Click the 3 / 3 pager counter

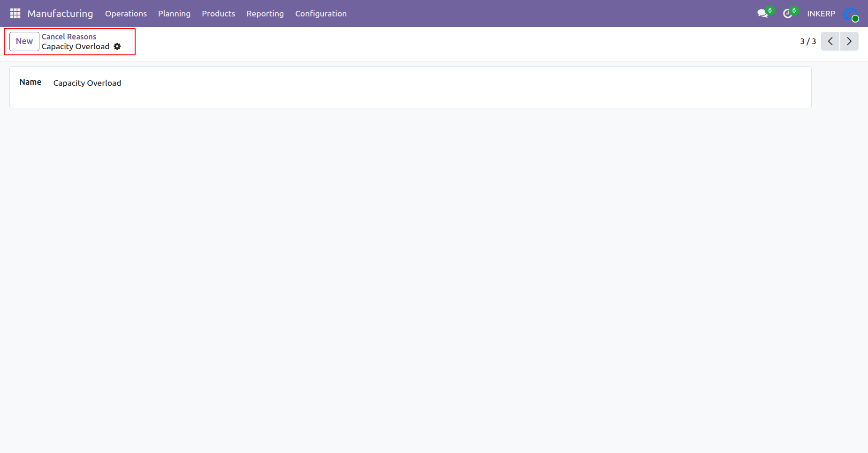click(x=808, y=41)
